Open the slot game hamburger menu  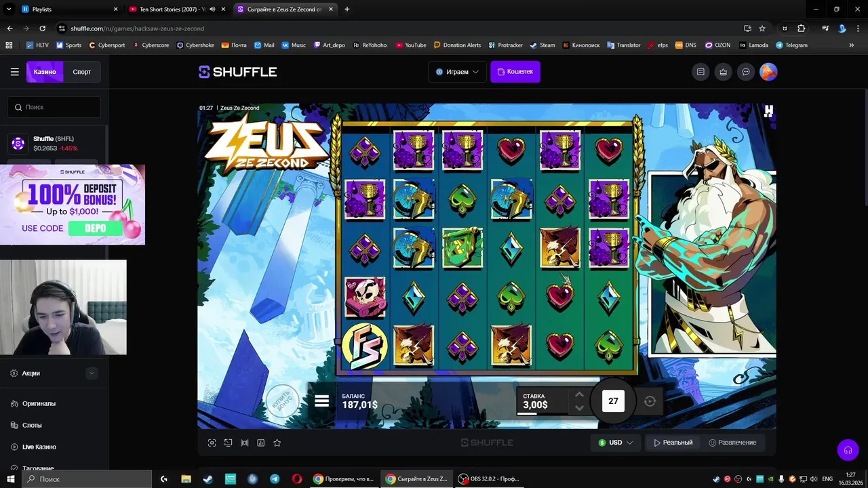(x=322, y=401)
